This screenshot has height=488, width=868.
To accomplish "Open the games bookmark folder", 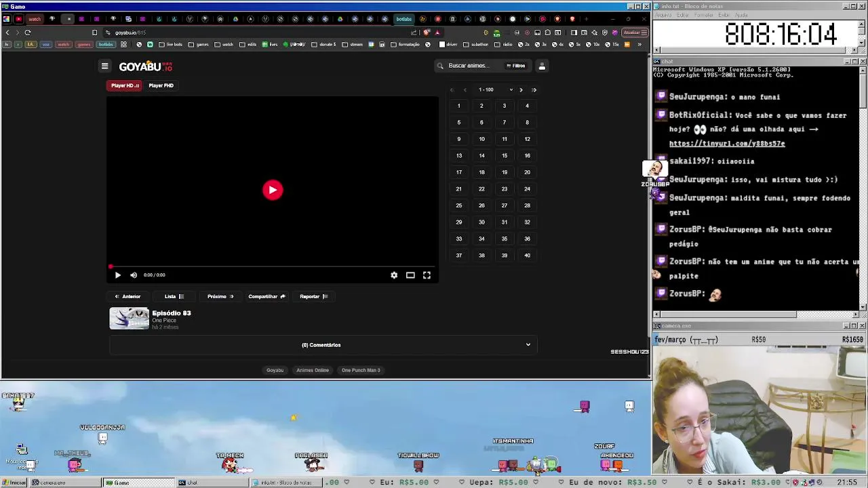I will coord(199,45).
